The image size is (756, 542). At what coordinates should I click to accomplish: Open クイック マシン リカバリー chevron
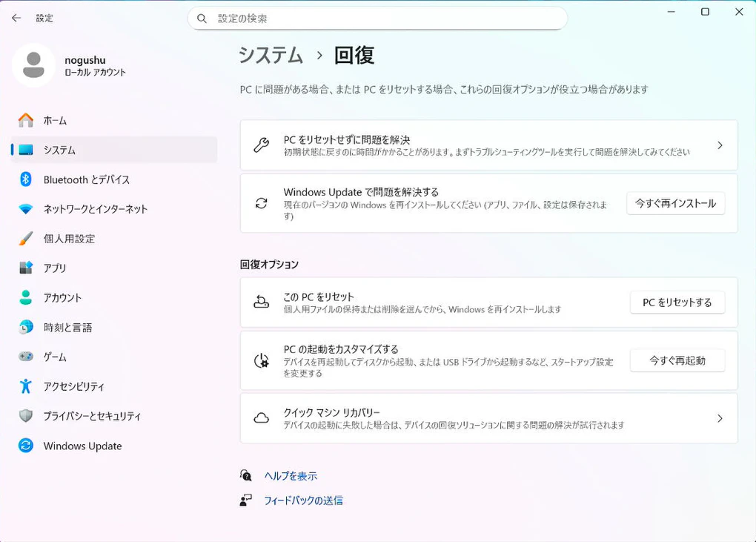[x=720, y=418]
